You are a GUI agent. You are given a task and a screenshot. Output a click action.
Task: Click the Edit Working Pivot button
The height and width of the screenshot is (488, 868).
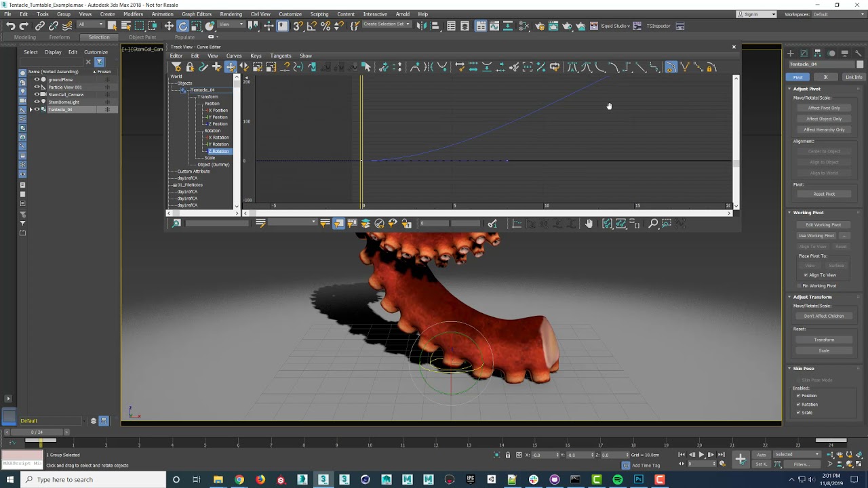point(823,224)
